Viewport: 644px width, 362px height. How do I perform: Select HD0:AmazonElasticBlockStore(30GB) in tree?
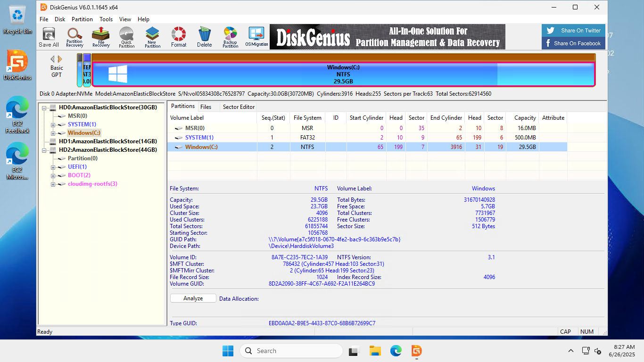[x=108, y=107]
